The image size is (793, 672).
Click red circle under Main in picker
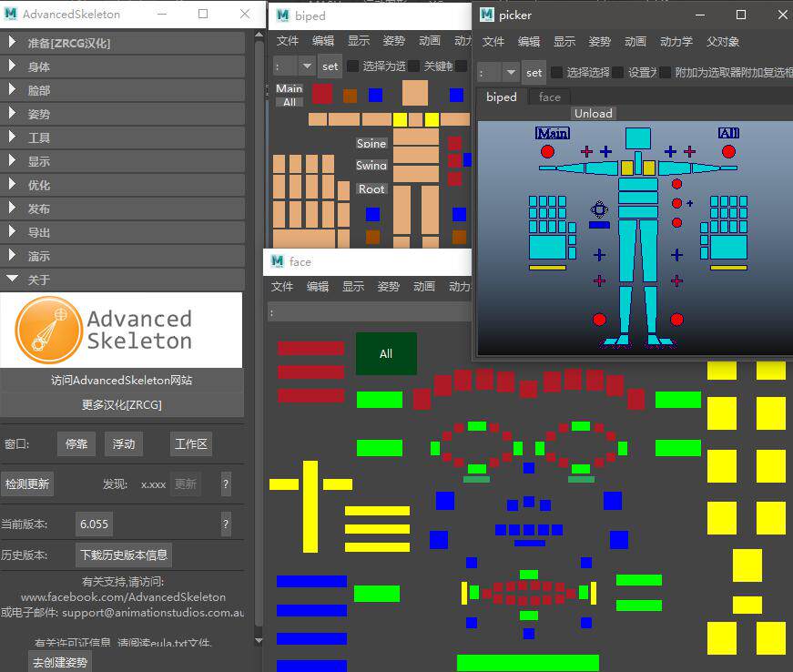coord(547,151)
